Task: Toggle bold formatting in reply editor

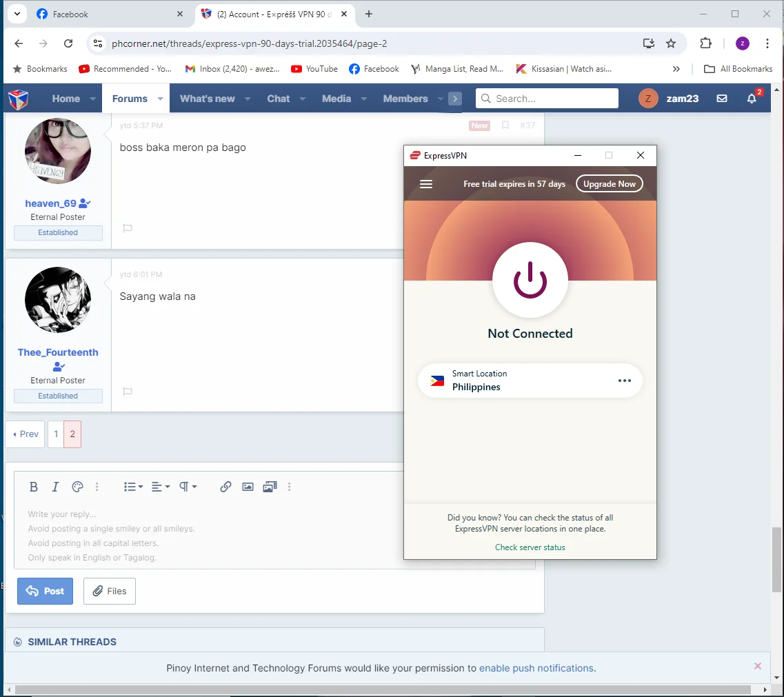Action: 34,487
